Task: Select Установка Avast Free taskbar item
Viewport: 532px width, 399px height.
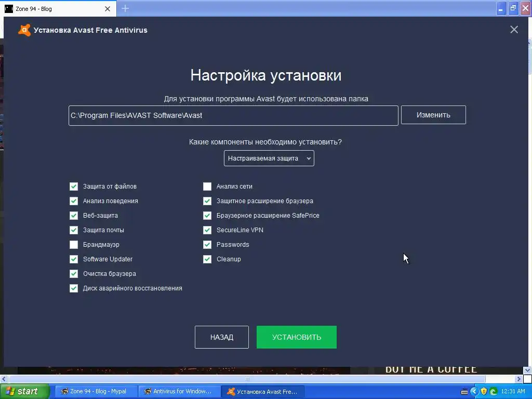Action: 263,392
